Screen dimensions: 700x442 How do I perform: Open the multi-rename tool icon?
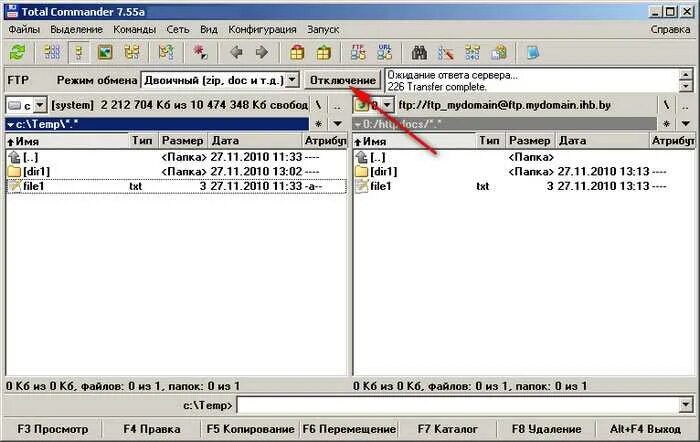tap(446, 53)
